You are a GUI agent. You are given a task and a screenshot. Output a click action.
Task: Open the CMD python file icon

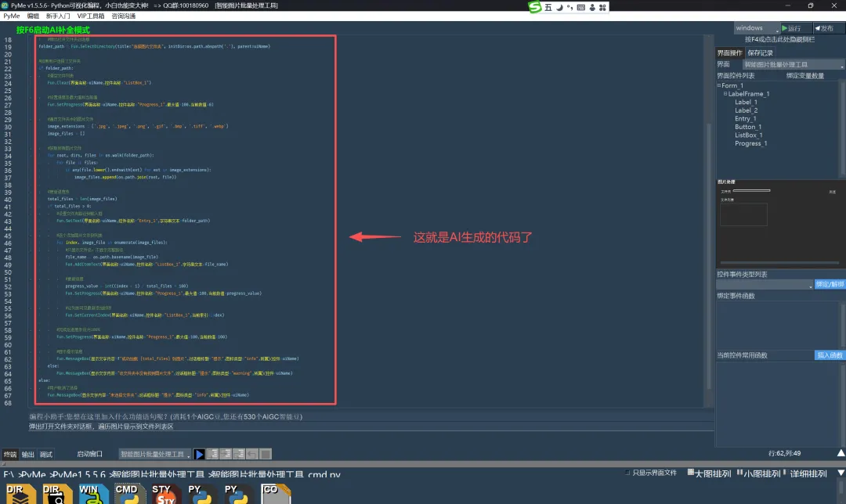(x=129, y=494)
